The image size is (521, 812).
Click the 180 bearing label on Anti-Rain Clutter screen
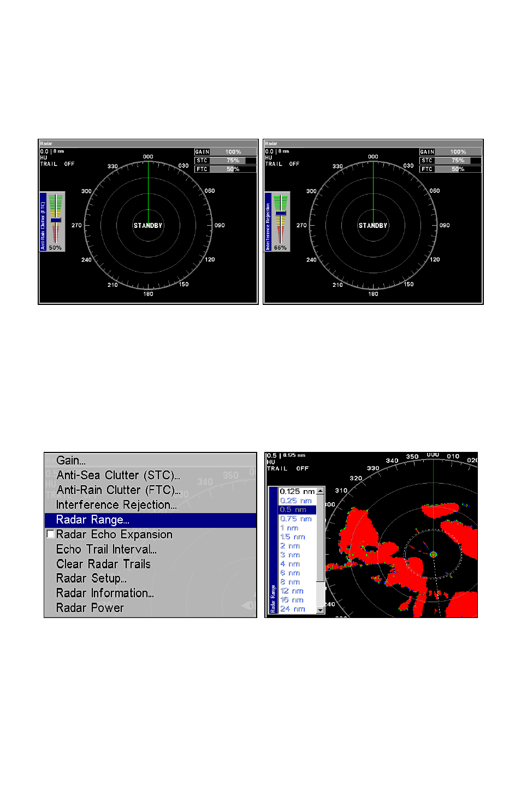(148, 294)
